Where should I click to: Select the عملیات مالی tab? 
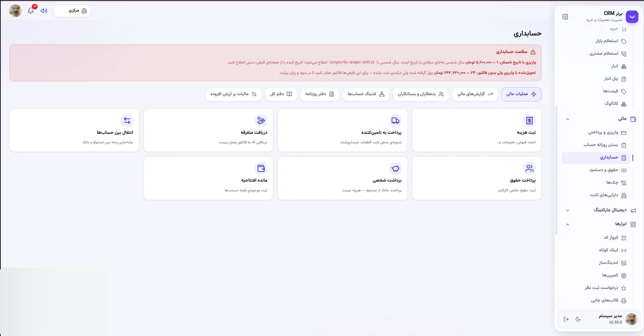521,94
